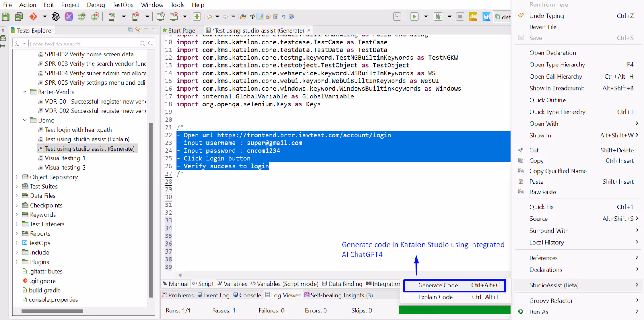Expand the Test Suites node
The width and height of the screenshot is (644, 320).
[x=17, y=186]
